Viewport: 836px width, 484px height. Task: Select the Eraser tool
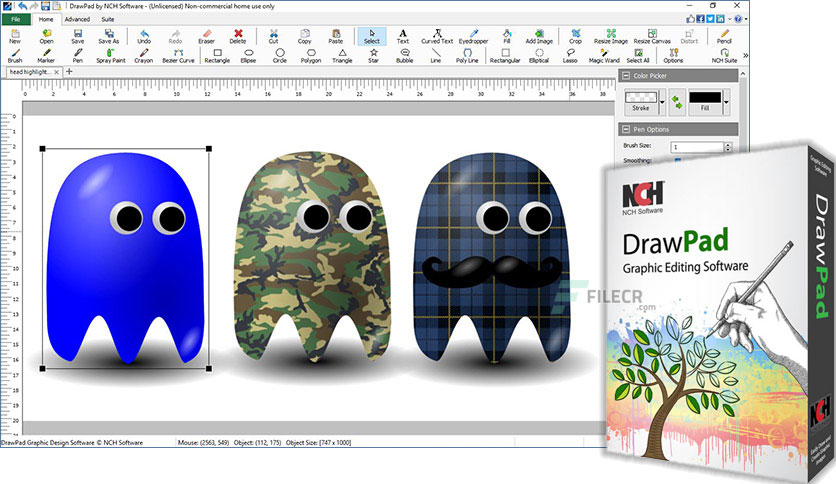(x=206, y=36)
